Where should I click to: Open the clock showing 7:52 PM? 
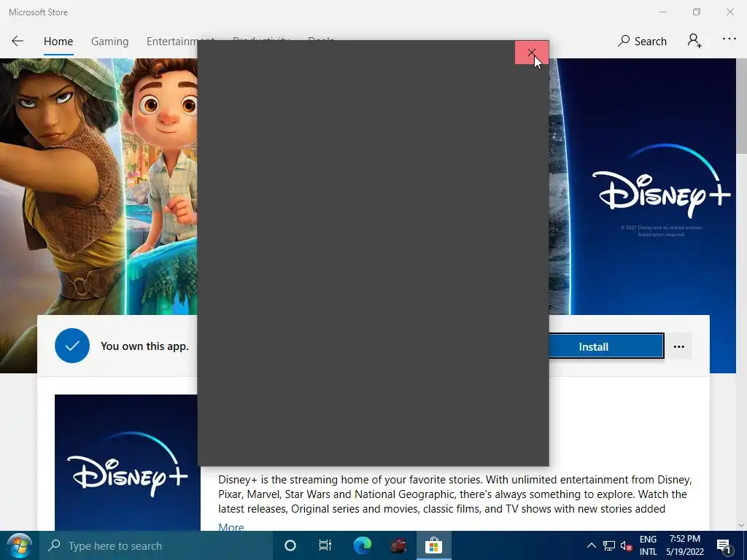click(x=684, y=545)
